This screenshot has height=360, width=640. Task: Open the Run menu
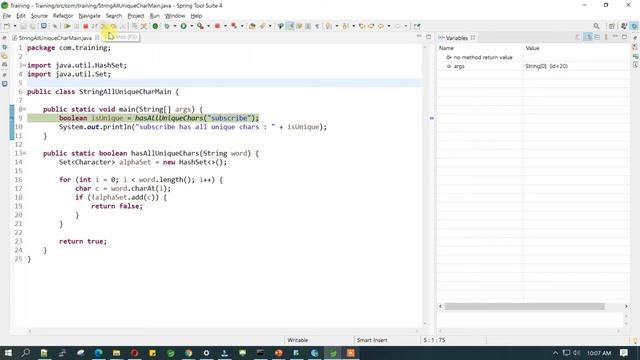[x=155, y=16]
